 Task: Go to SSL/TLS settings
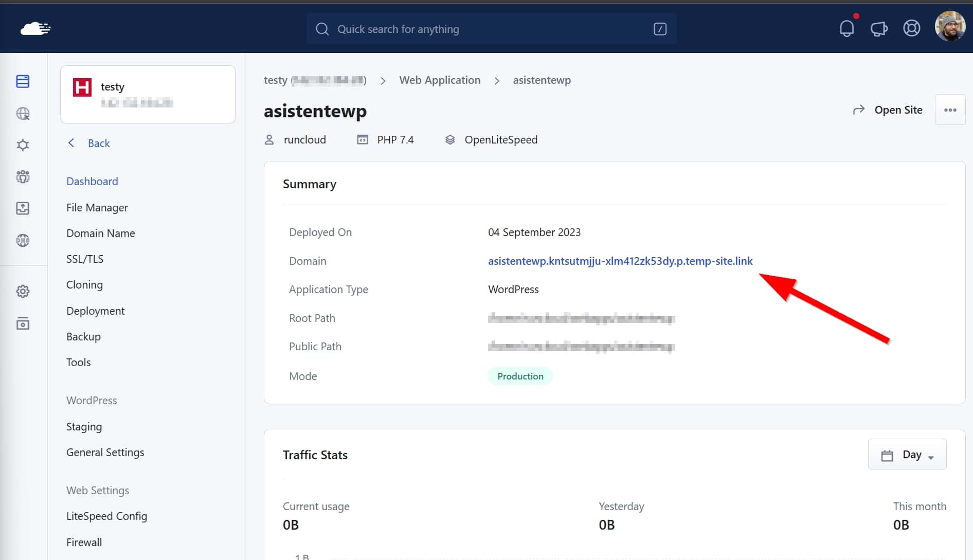84,259
